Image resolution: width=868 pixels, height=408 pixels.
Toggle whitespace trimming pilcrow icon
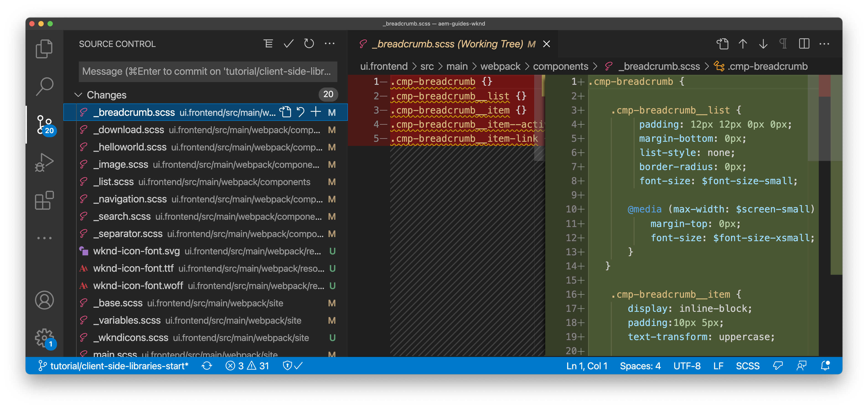pyautogui.click(x=783, y=44)
